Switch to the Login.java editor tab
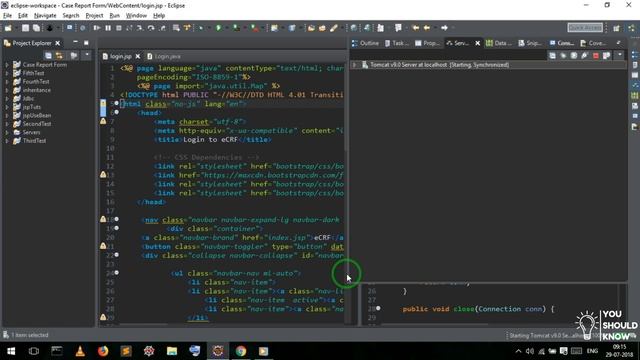 [x=164, y=56]
